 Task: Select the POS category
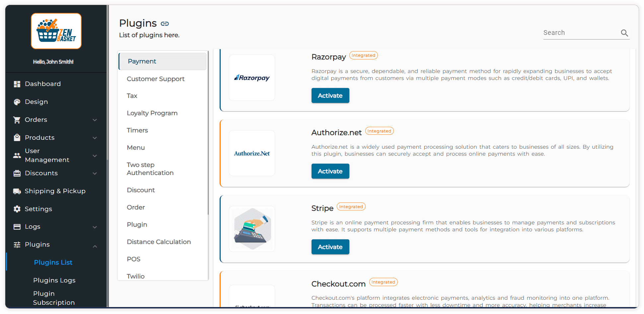[x=134, y=259]
